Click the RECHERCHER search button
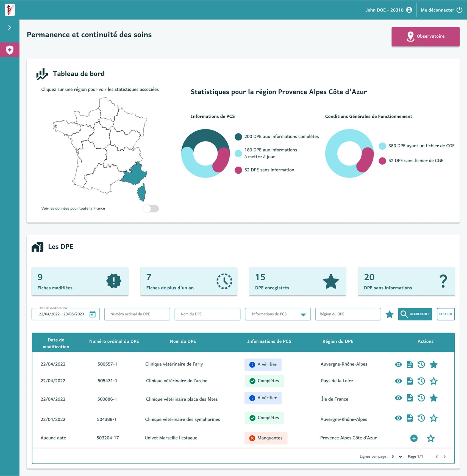 point(415,314)
